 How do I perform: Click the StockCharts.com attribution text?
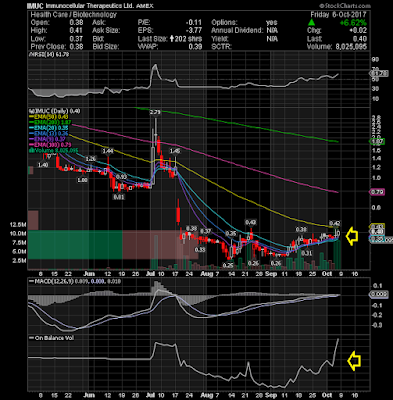pos(345,6)
